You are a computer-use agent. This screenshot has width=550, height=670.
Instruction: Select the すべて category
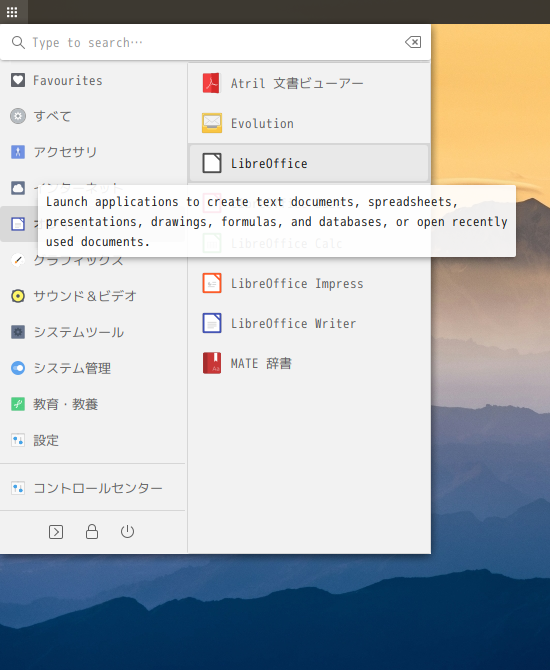(93, 116)
